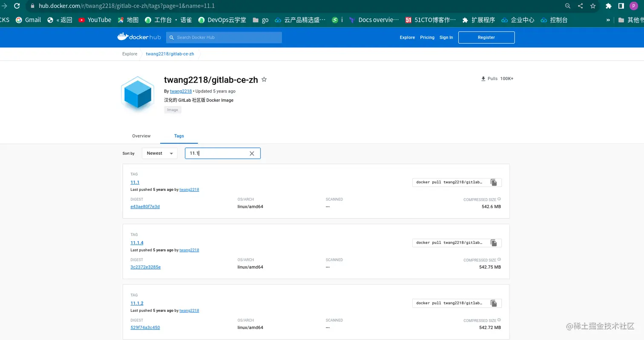Screen dimensions: 644x340
Task: Open the 扩展程序 bookmark
Action: 478,20
